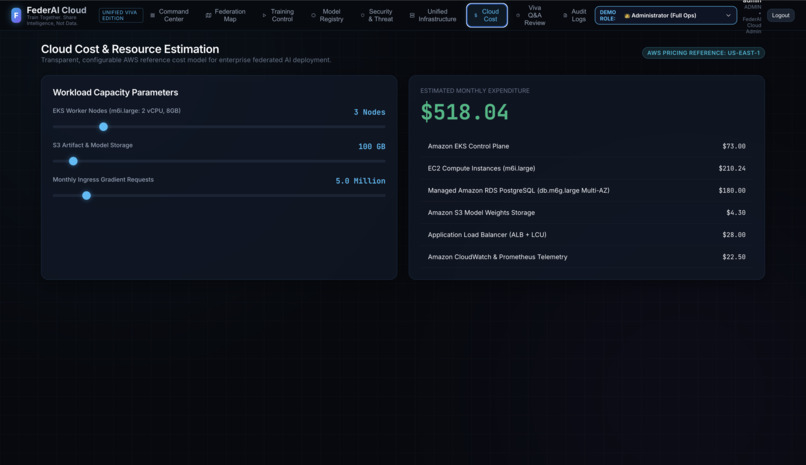Click the Audit Logs lock icon

[565, 15]
